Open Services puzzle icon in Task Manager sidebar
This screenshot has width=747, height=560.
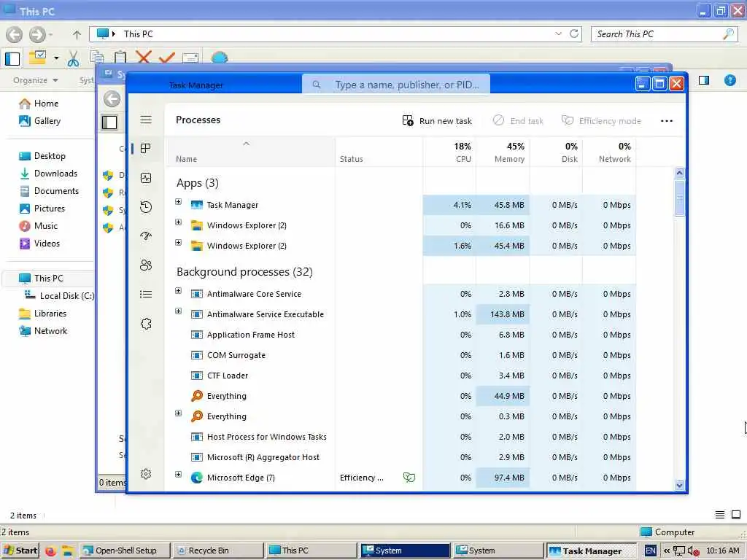pos(146,324)
